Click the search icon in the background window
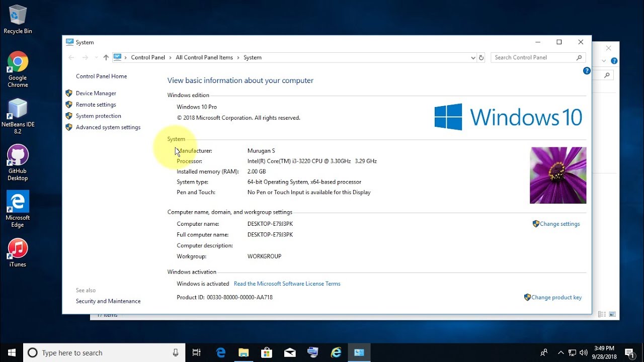Viewport: 644px width, 362px height. (607, 75)
